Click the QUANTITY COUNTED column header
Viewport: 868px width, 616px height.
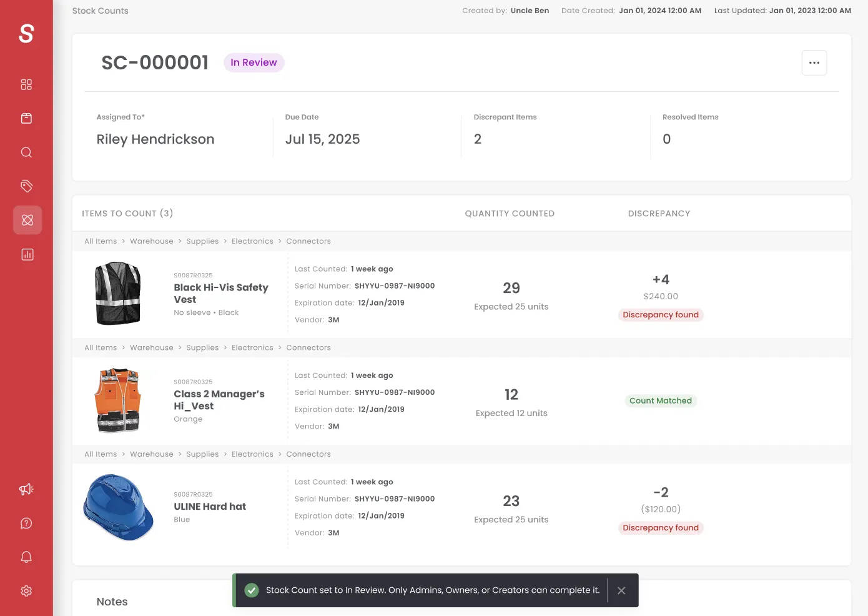[x=510, y=214]
